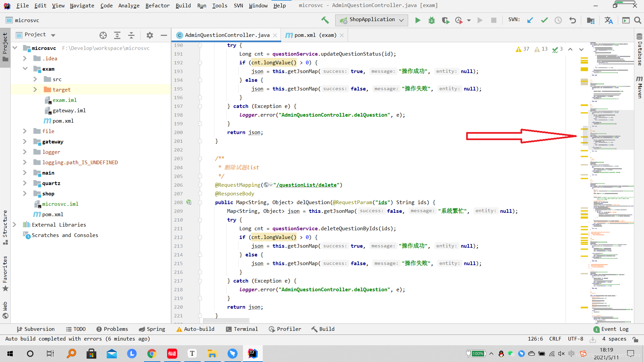Click SVN Update Project arrow icon
The width and height of the screenshot is (644, 362).
(x=530, y=20)
